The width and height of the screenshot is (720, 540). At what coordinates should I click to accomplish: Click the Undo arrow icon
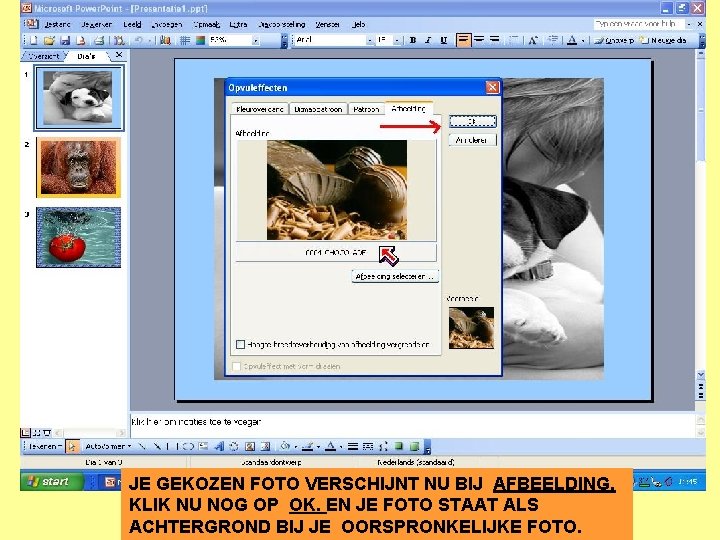[x=138, y=40]
